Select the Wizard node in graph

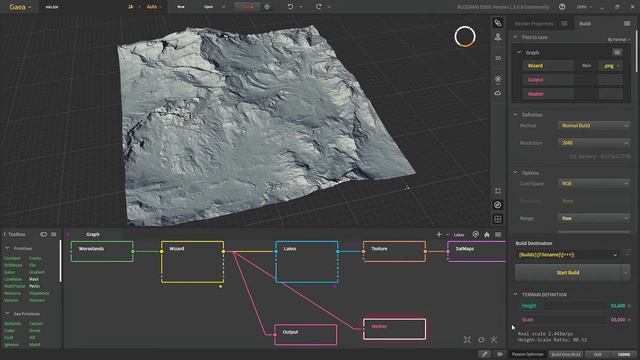(192, 262)
